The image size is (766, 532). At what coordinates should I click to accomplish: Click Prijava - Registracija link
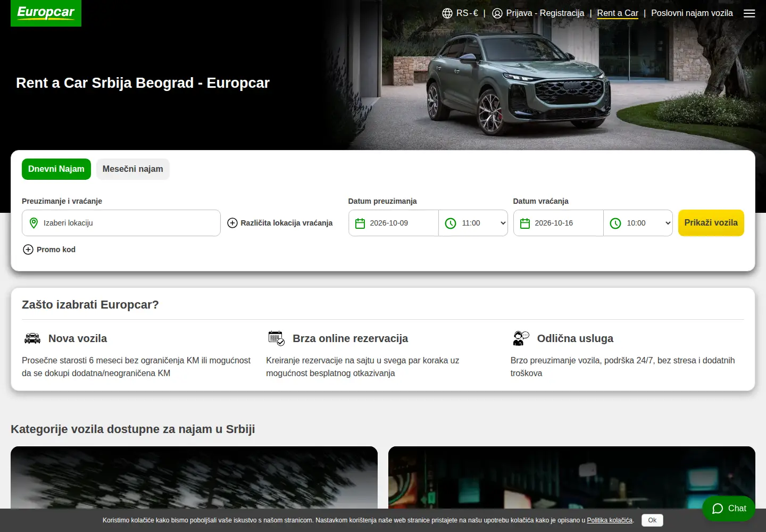coord(545,13)
